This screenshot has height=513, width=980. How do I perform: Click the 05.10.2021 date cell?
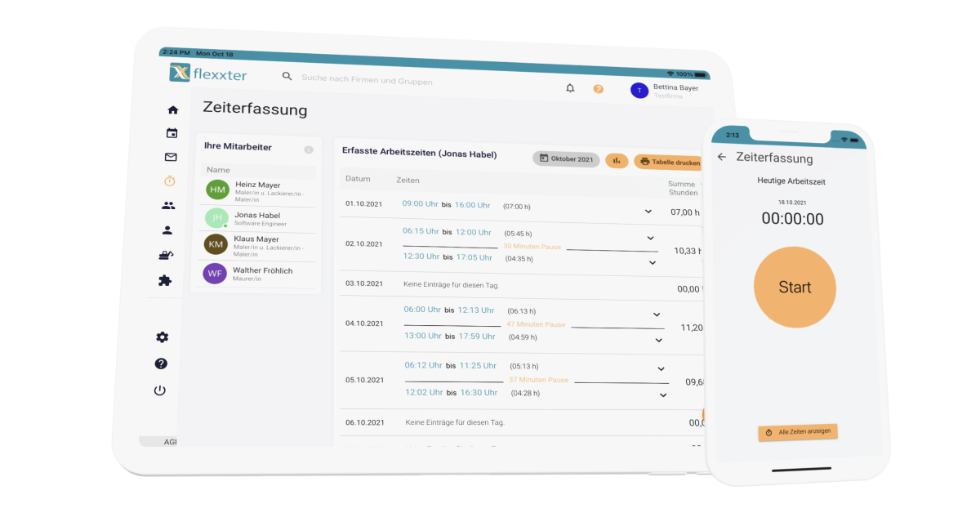point(365,380)
